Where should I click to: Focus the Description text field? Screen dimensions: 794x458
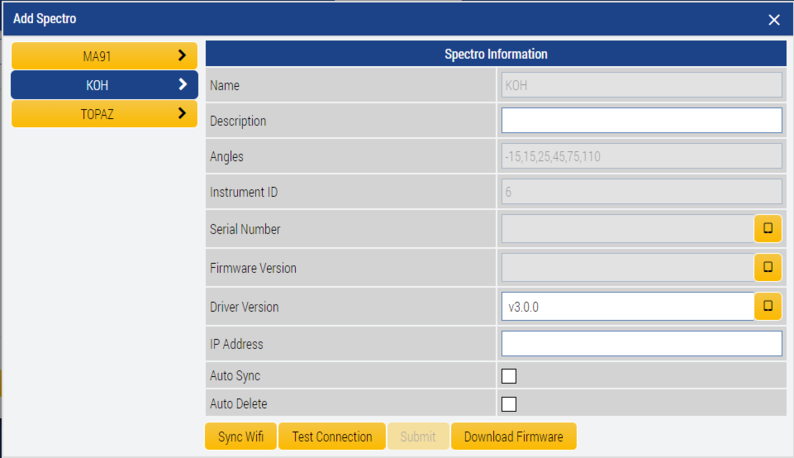coord(641,121)
